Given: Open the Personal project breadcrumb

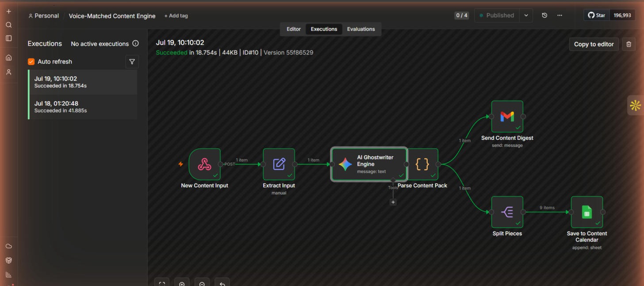Looking at the screenshot, I should point(43,15).
